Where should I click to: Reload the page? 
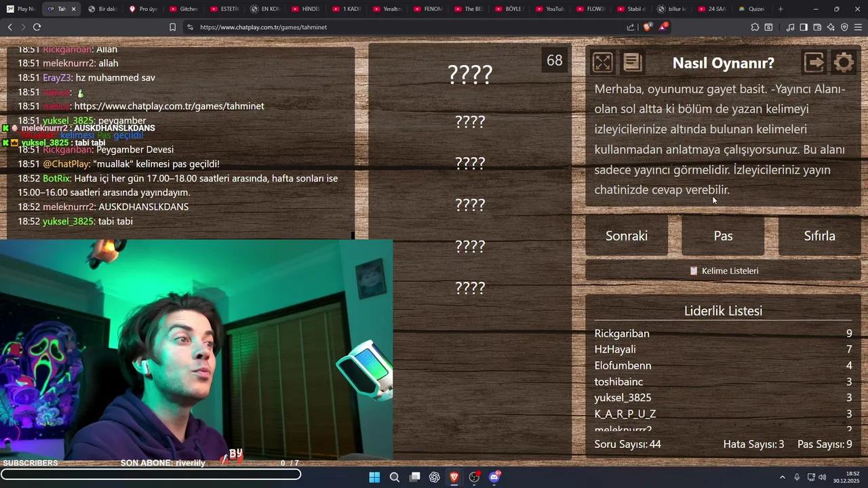37,27
